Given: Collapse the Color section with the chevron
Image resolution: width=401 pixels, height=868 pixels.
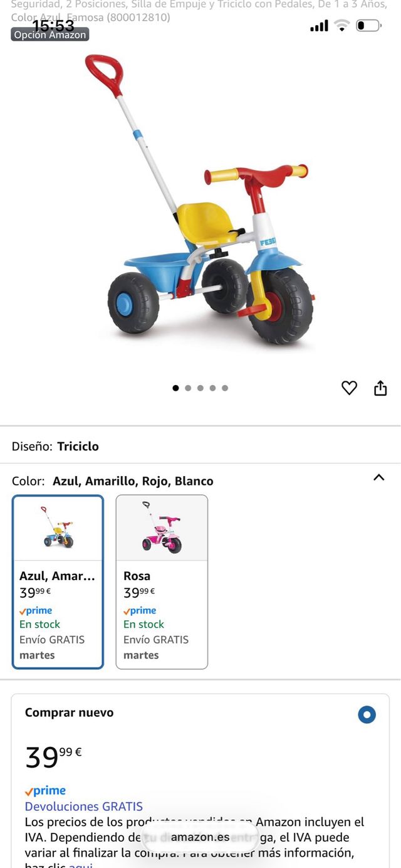Looking at the screenshot, I should point(379,477).
